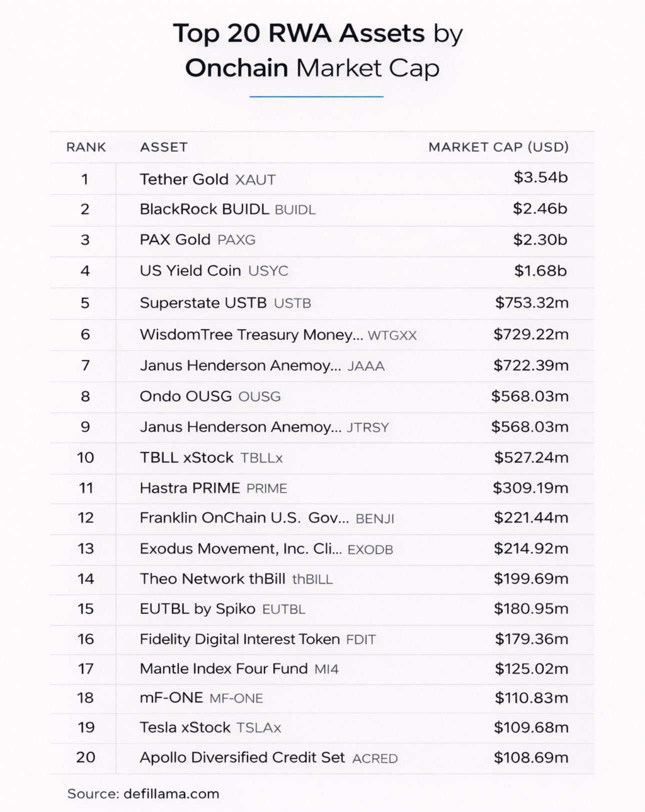Select the Apollo Diversified Credit Set row
The width and height of the screenshot is (645, 812).
click(242, 757)
